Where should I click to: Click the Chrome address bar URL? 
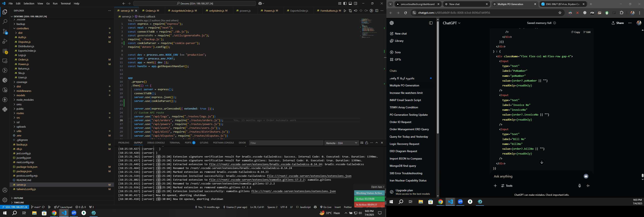click(x=454, y=13)
